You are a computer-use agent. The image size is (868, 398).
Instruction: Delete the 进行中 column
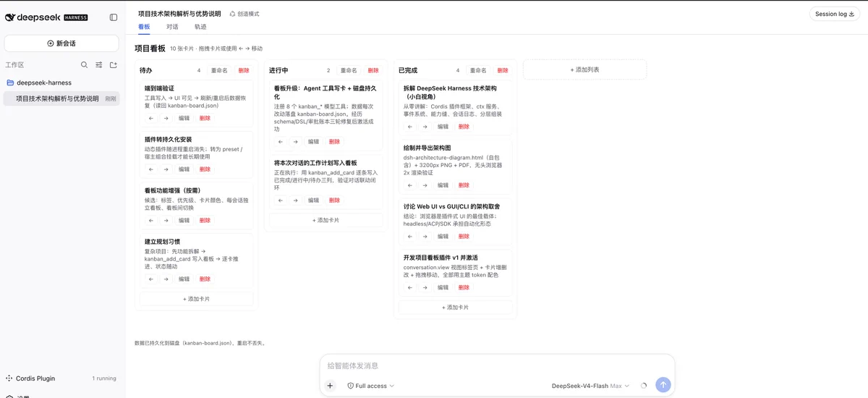pyautogui.click(x=373, y=71)
